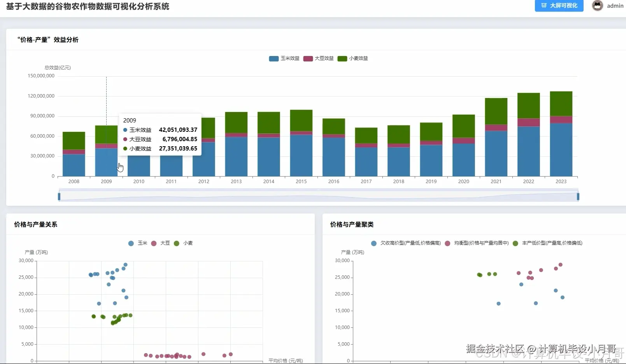Image resolution: width=626 pixels, height=364 pixels.
Task: Click the 2019 label on the x-axis
Action: pyautogui.click(x=431, y=182)
